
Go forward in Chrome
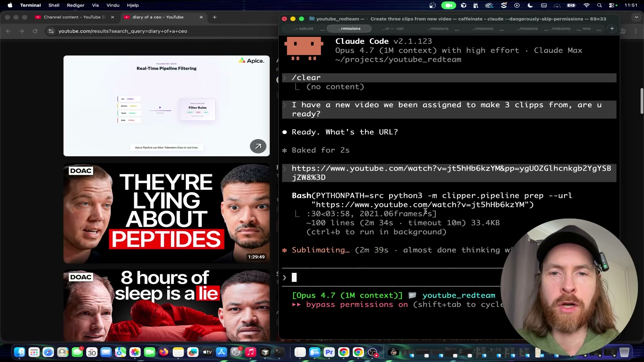pyautogui.click(x=22, y=31)
